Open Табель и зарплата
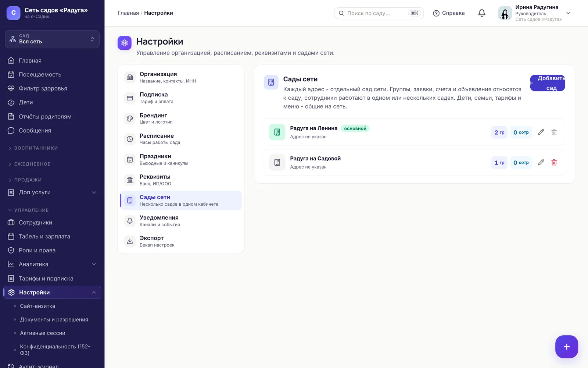 (x=52, y=236)
